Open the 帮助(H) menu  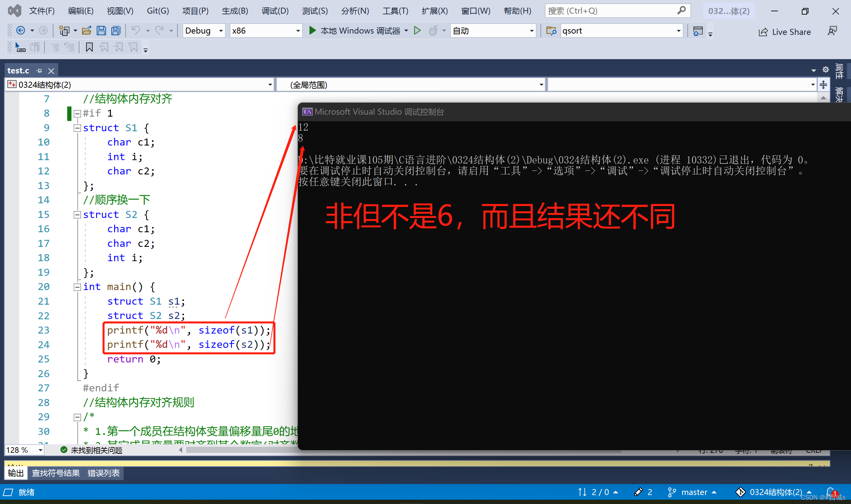517,11
